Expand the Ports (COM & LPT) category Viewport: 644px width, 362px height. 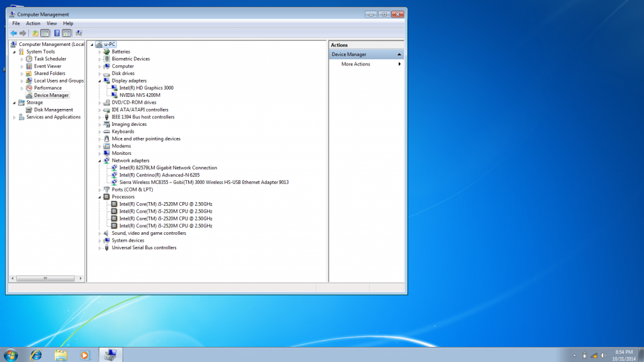pos(99,189)
